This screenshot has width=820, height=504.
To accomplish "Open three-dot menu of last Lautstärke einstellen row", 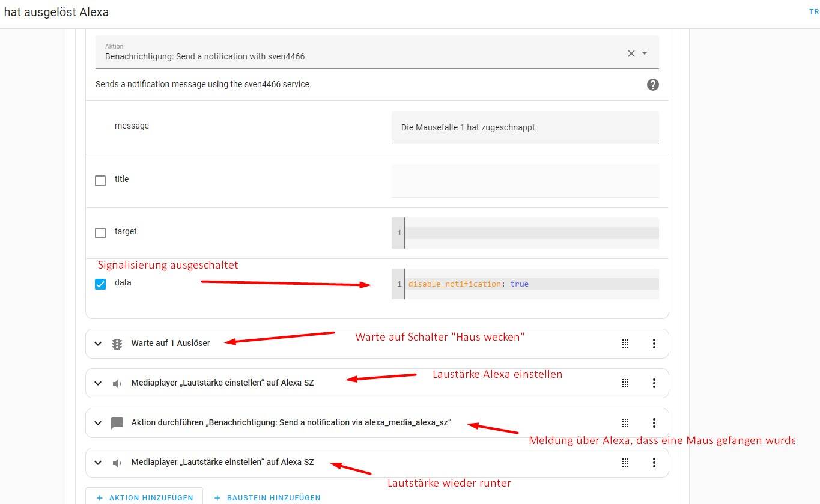I will coord(654,463).
